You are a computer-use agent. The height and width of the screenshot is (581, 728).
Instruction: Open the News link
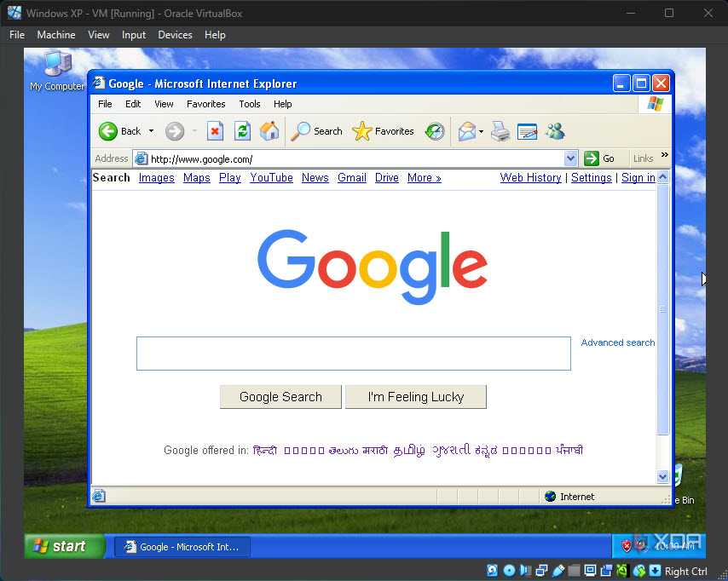click(315, 178)
